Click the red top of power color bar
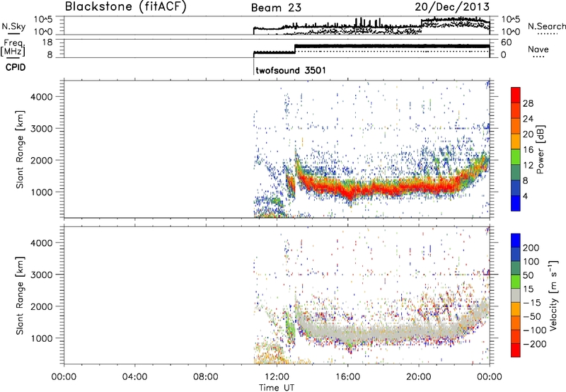The image size is (566, 392). click(x=516, y=95)
